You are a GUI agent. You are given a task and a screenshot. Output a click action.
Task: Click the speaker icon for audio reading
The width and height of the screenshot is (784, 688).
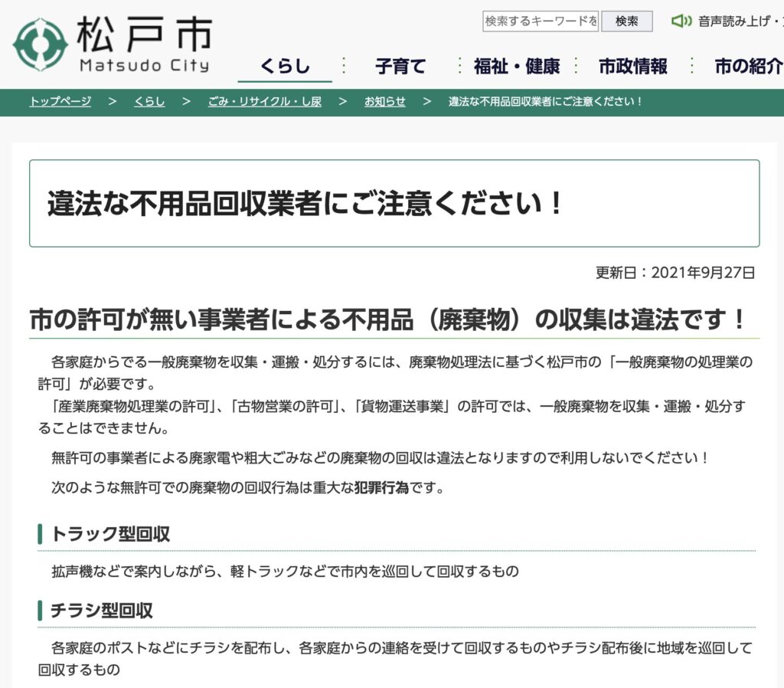click(681, 21)
